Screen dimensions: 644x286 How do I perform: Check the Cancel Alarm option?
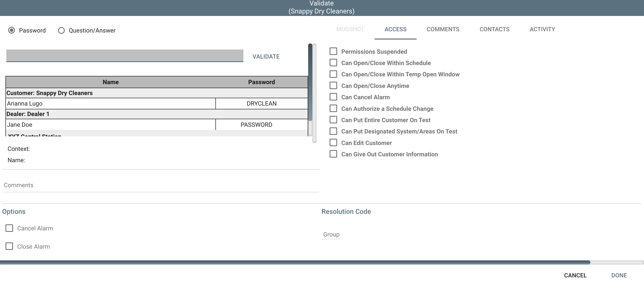point(9,228)
